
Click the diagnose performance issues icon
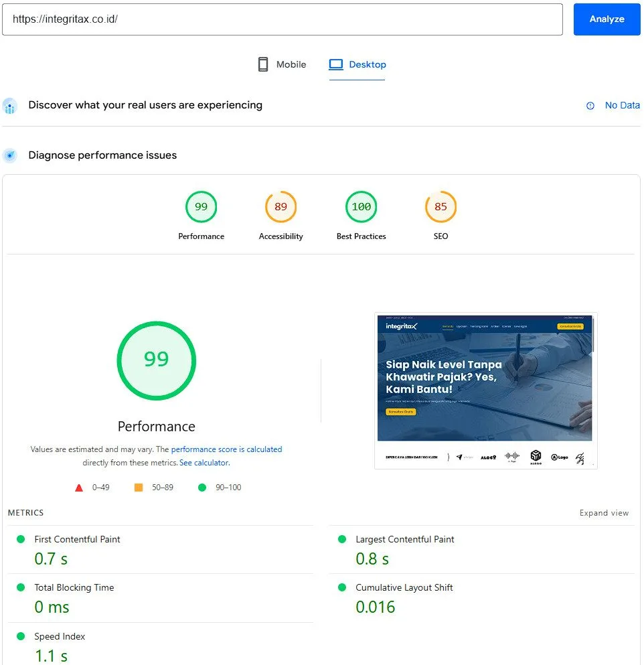click(9, 155)
